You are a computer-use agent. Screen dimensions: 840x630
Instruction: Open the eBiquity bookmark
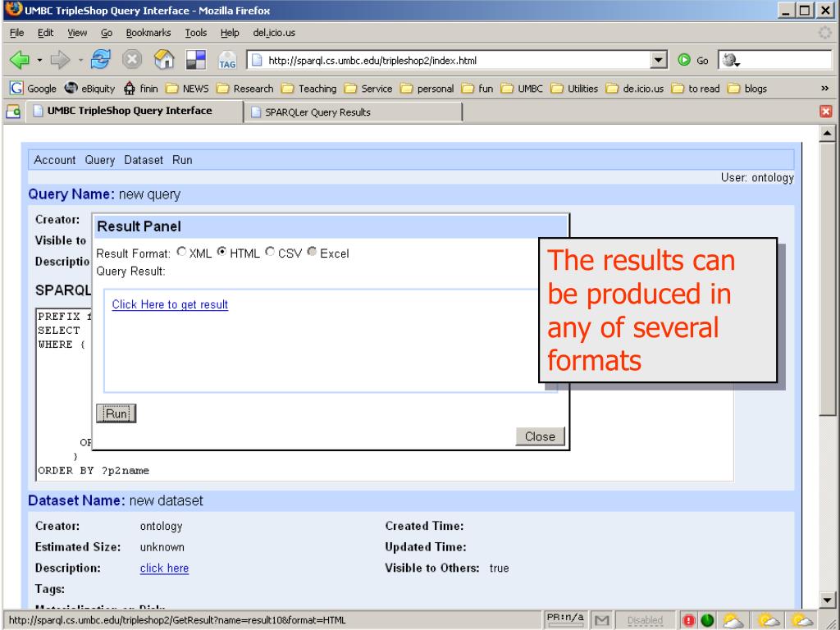coord(89,89)
